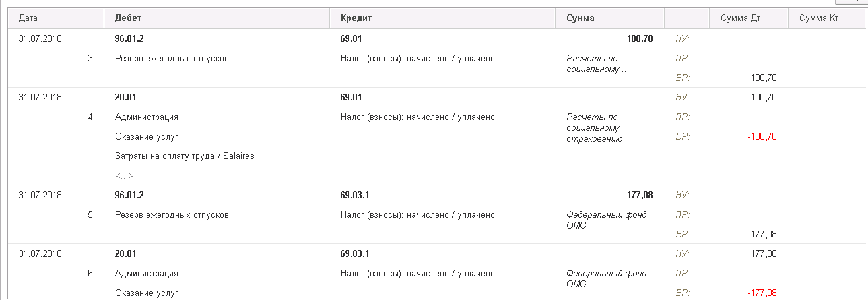Click the red -100,70 value

coord(762,137)
